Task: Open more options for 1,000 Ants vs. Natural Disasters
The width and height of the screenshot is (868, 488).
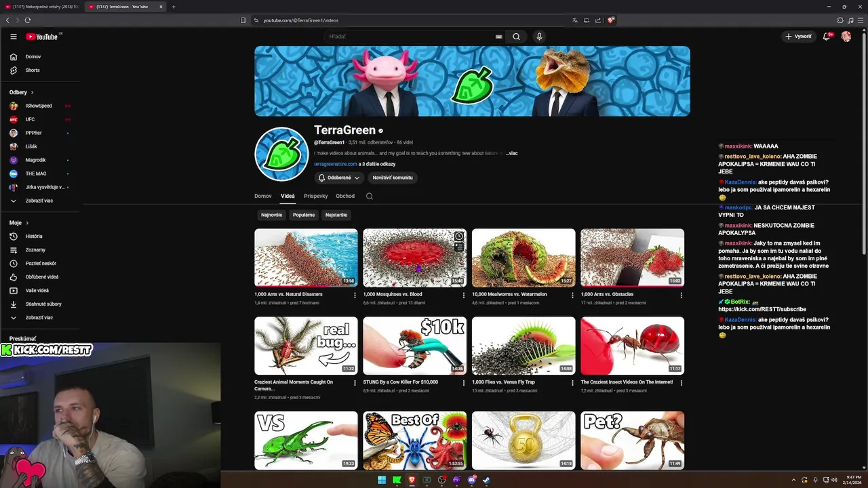Action: pos(355,295)
